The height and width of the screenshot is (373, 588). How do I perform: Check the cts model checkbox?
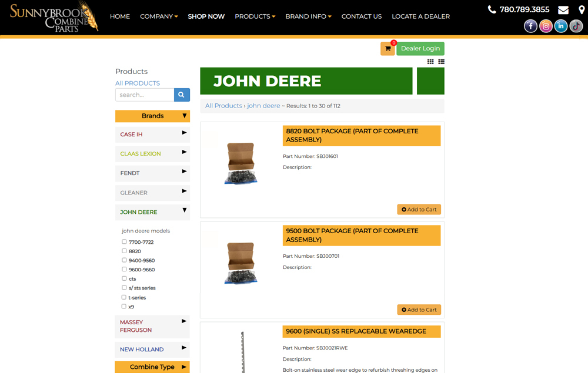click(x=124, y=278)
